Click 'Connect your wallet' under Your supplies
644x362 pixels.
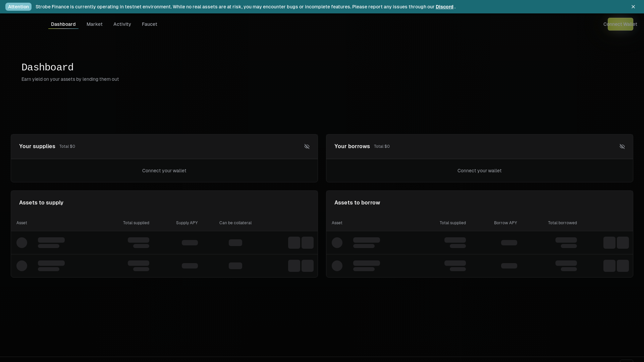coord(164,171)
